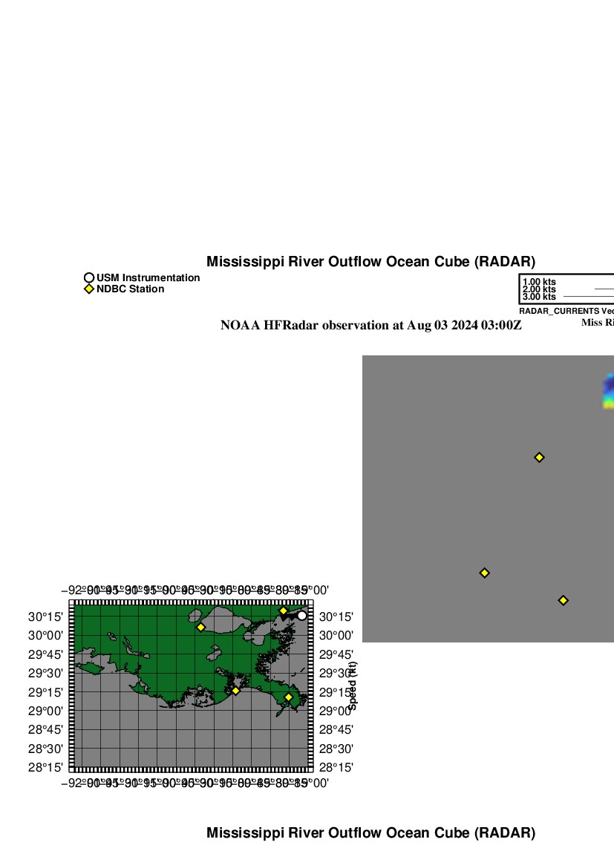Click the yellow NDBC Station legend diamond
Screen dimensions: 614x868
pos(89,289)
